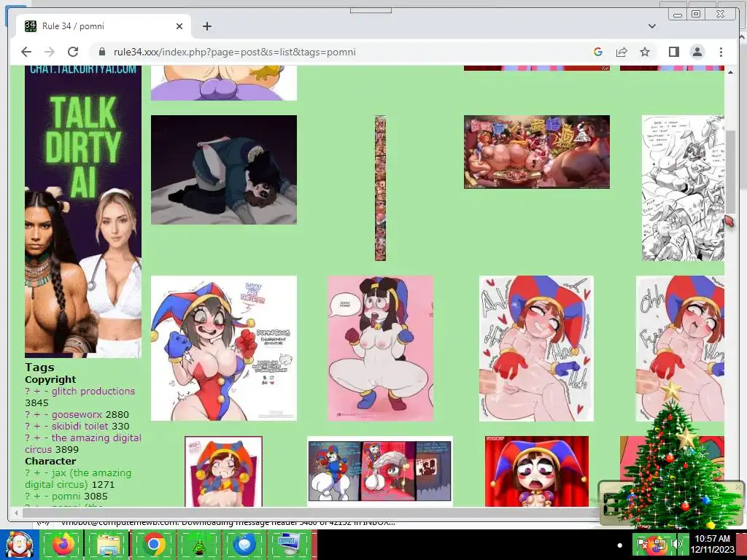This screenshot has height=560, width=747.
Task: View site information lock icon
Action: 101,52
